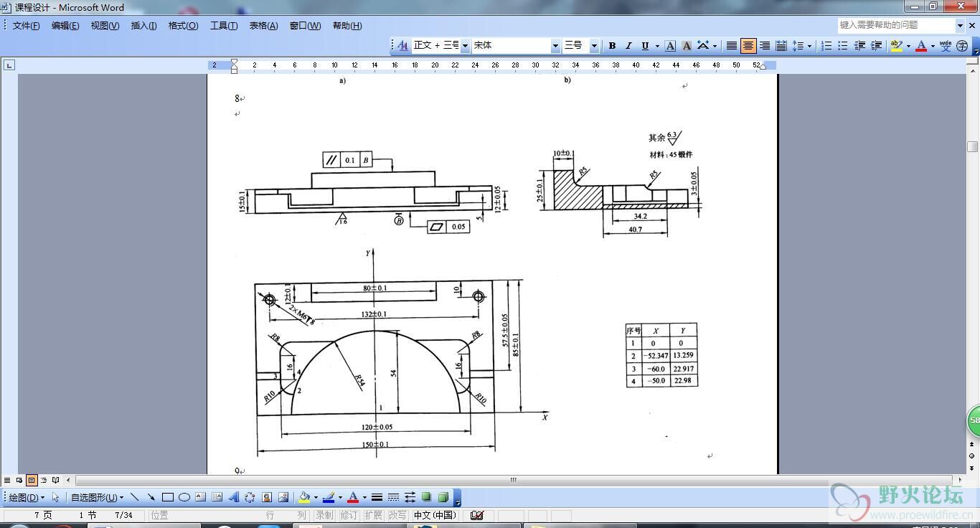Apply red font color from formatting toolbar

921,45
